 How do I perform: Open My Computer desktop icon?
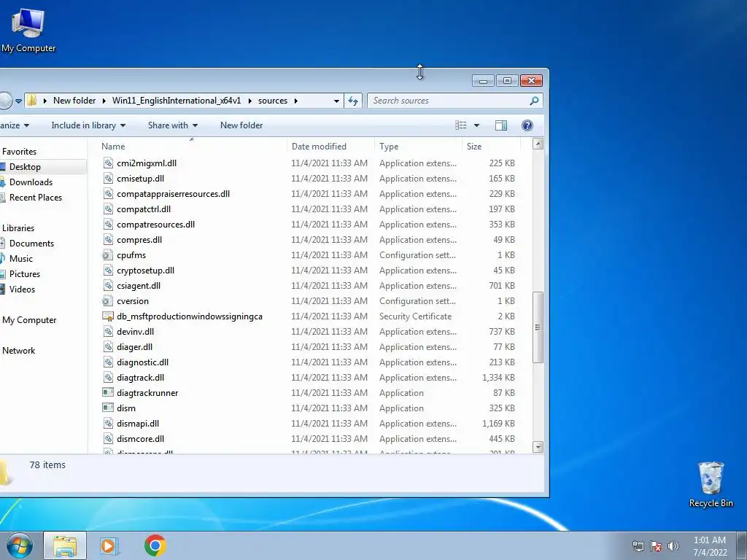(28, 30)
